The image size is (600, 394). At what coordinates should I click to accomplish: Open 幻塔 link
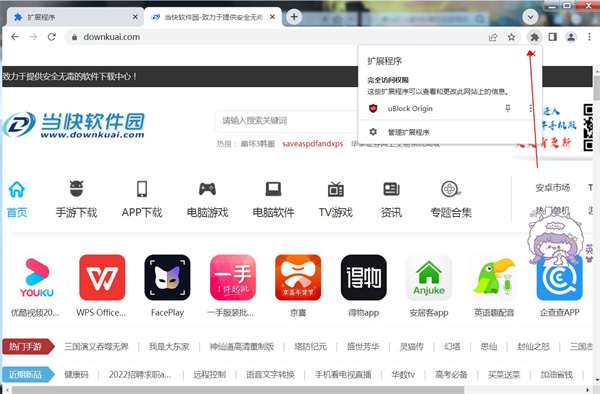[x=452, y=347]
